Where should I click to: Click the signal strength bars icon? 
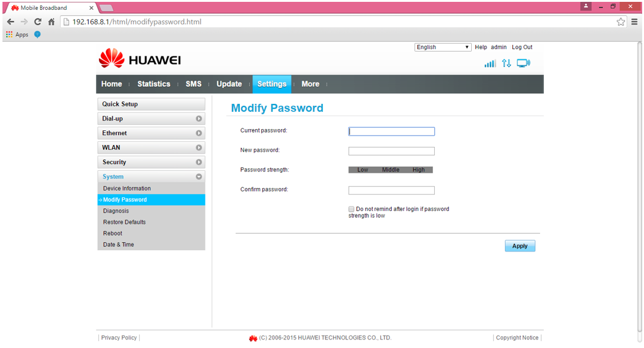(490, 63)
